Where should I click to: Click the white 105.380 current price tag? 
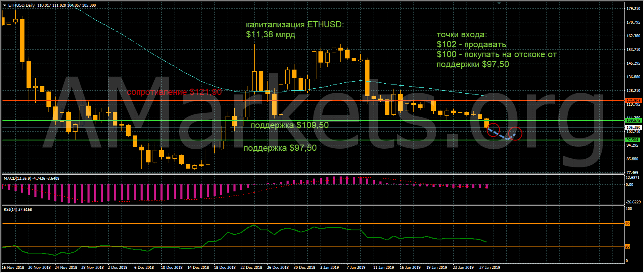click(634, 127)
